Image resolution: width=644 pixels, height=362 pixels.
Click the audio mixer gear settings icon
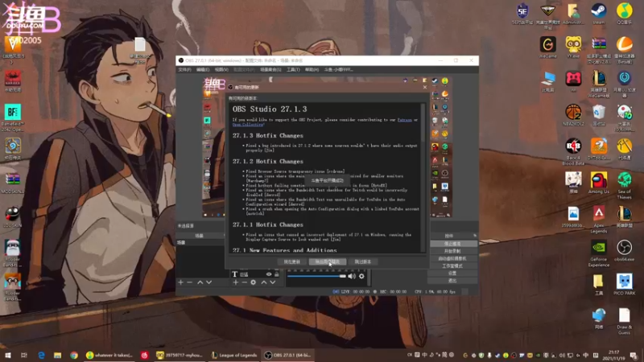(x=361, y=276)
